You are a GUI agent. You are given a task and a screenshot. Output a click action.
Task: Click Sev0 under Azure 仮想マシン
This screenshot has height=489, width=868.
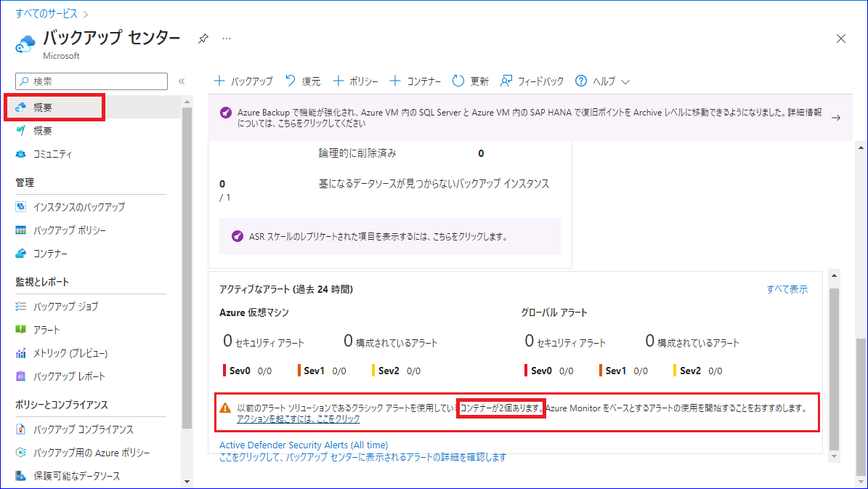240,371
